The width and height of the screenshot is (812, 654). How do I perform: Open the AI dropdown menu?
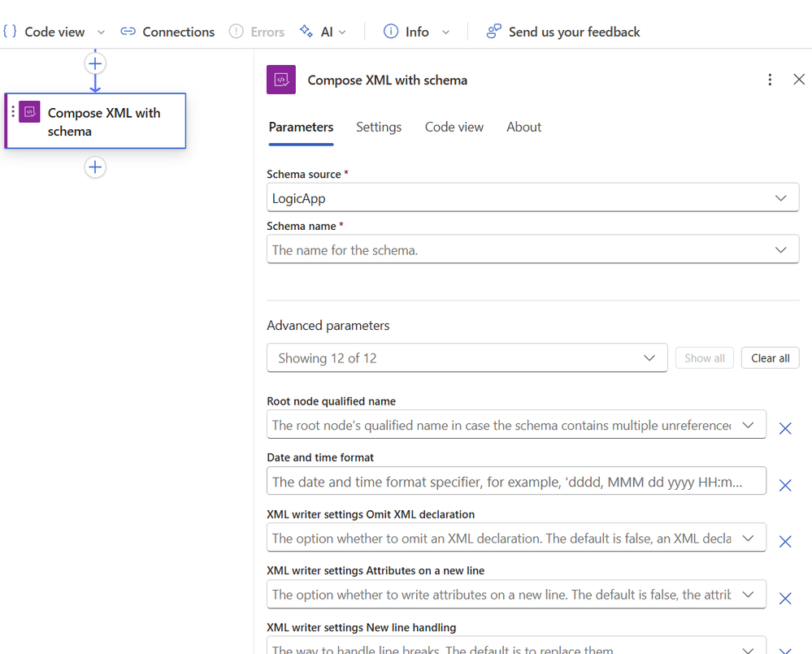coord(323,32)
